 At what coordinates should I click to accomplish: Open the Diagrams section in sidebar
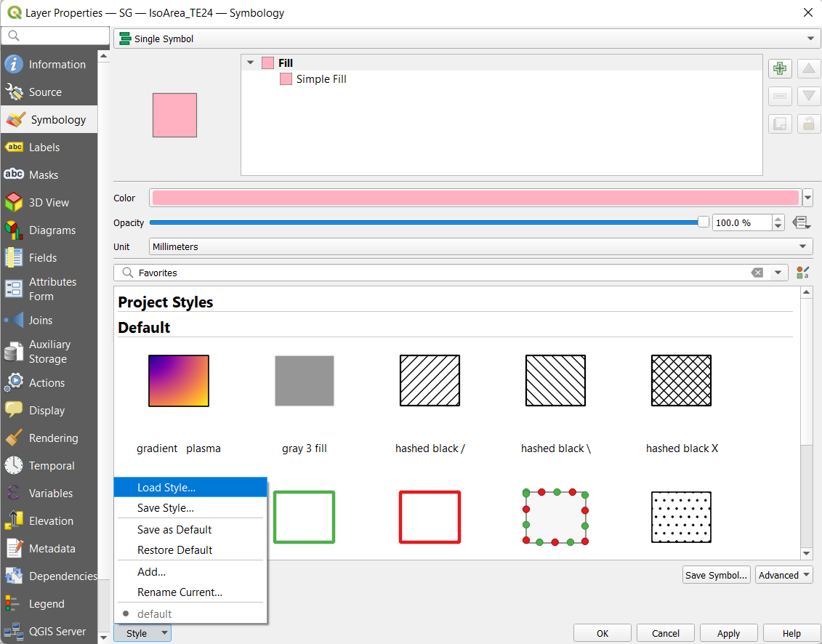pos(52,230)
